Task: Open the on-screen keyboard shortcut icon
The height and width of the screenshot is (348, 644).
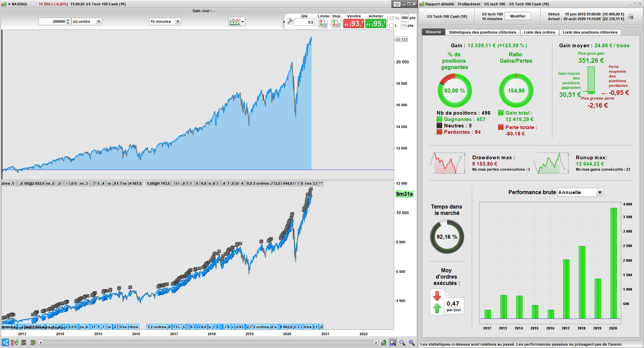Action: [x=397, y=4]
